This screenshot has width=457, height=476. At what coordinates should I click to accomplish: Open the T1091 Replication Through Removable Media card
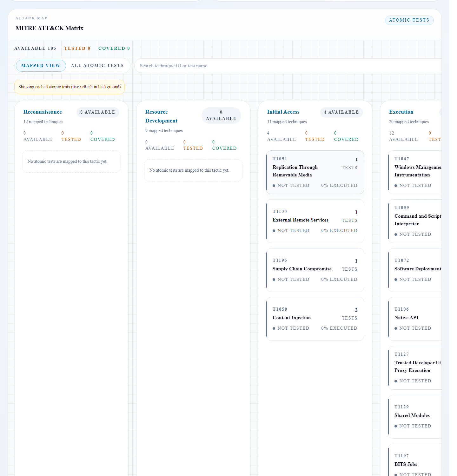click(x=315, y=172)
